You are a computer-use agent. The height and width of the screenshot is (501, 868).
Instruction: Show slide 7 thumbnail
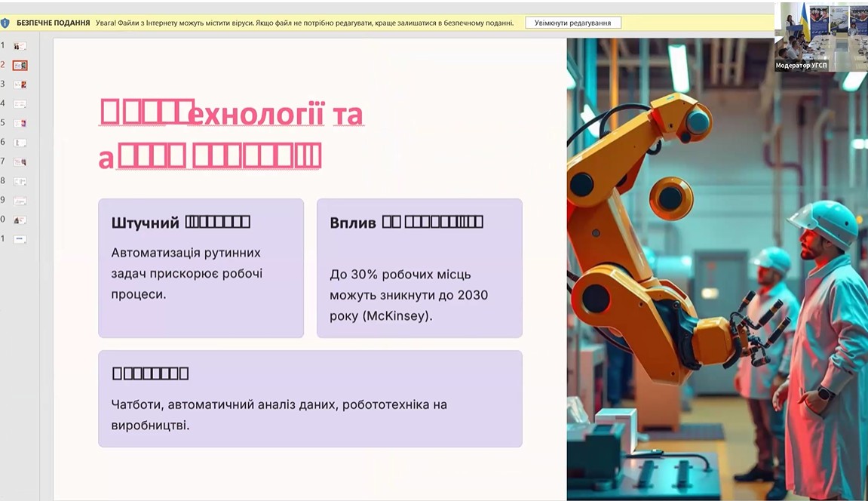(20, 162)
